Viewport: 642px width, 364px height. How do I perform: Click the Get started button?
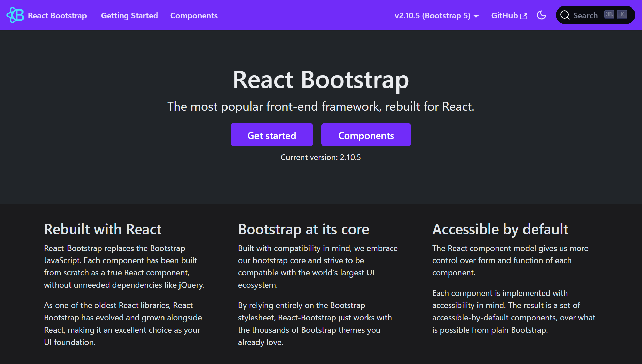tap(271, 134)
